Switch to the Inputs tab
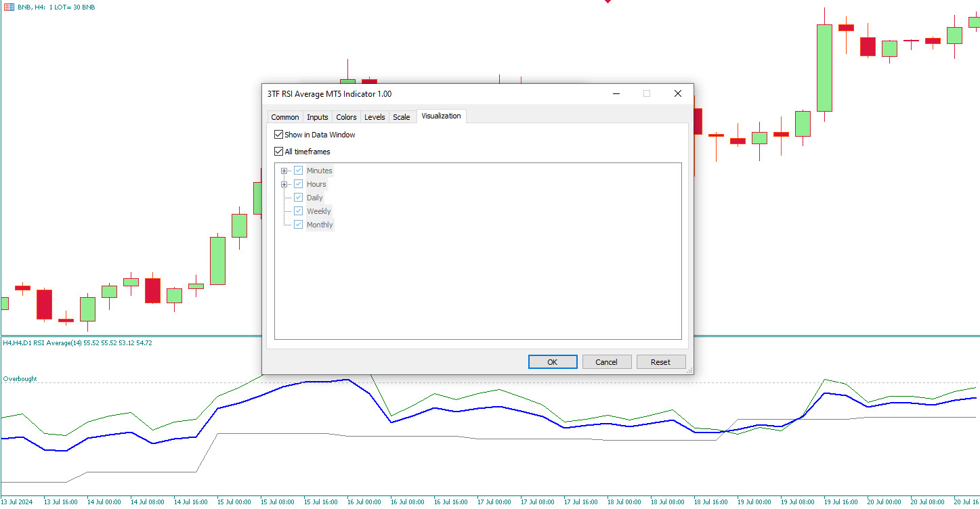980x509 pixels. (x=317, y=116)
